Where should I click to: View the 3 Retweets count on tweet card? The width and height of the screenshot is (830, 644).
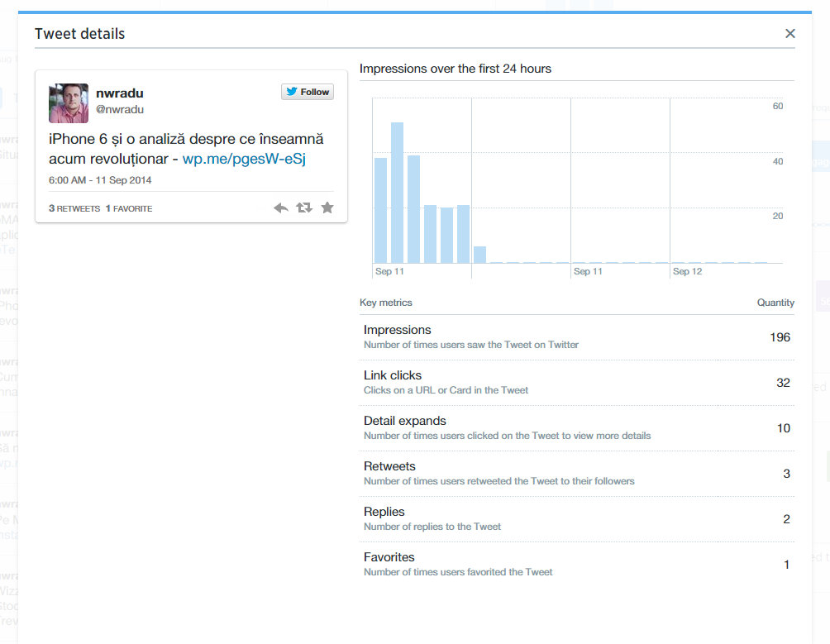75,209
